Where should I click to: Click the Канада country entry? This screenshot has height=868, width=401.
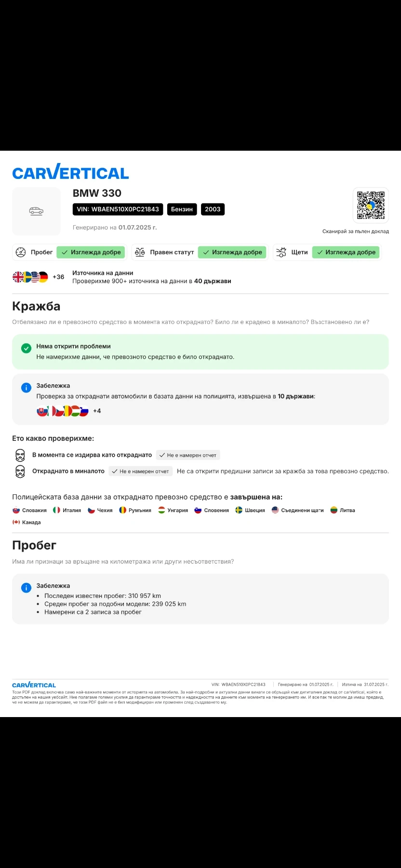tap(27, 522)
